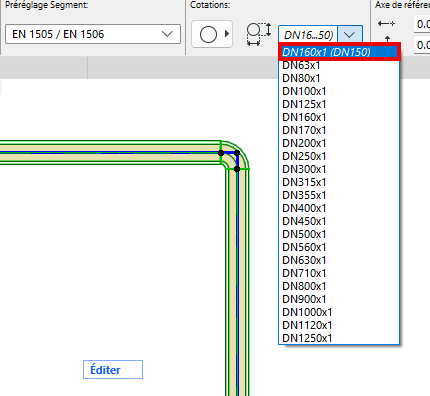Select DN450x1 entry

[x=339, y=221]
